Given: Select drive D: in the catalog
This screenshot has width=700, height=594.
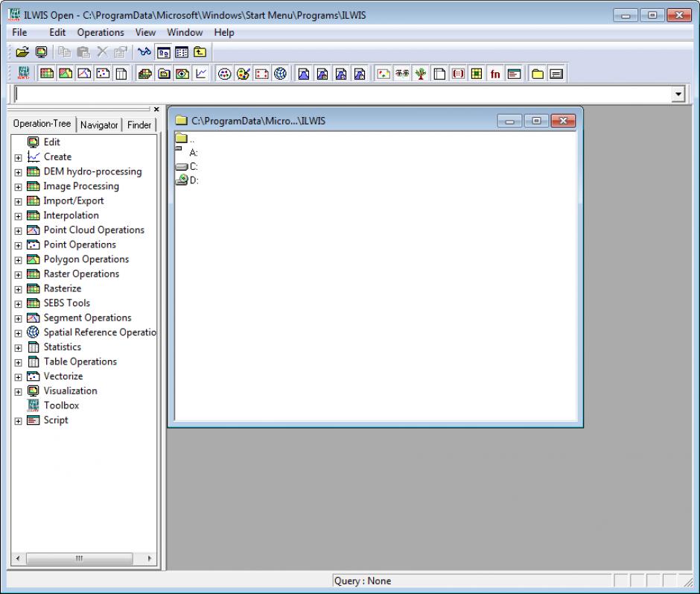Looking at the screenshot, I should 187,180.
